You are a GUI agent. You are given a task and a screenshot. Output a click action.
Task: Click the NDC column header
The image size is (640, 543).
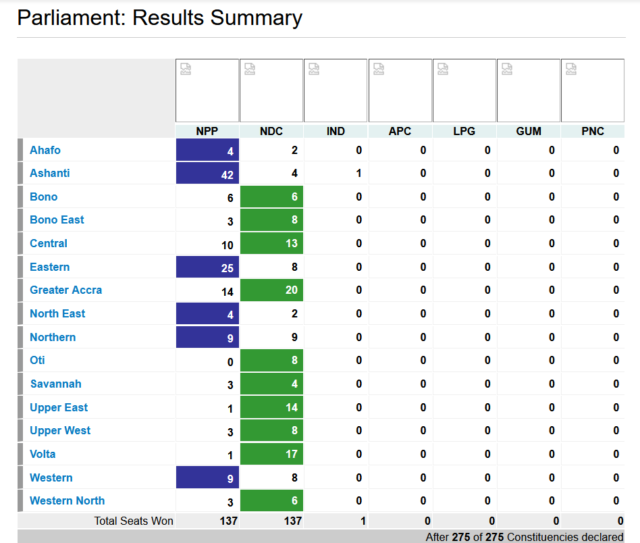click(271, 131)
